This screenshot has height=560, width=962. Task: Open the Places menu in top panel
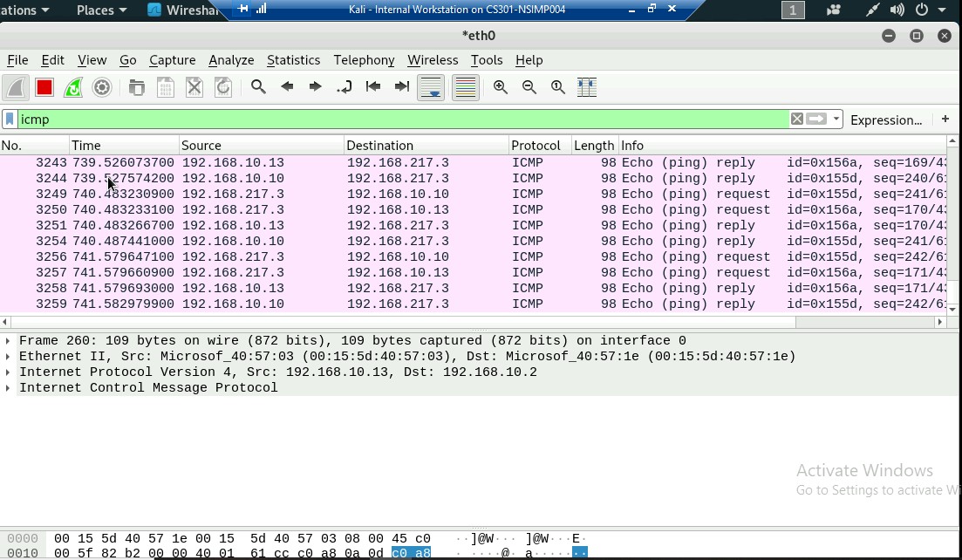tap(101, 10)
